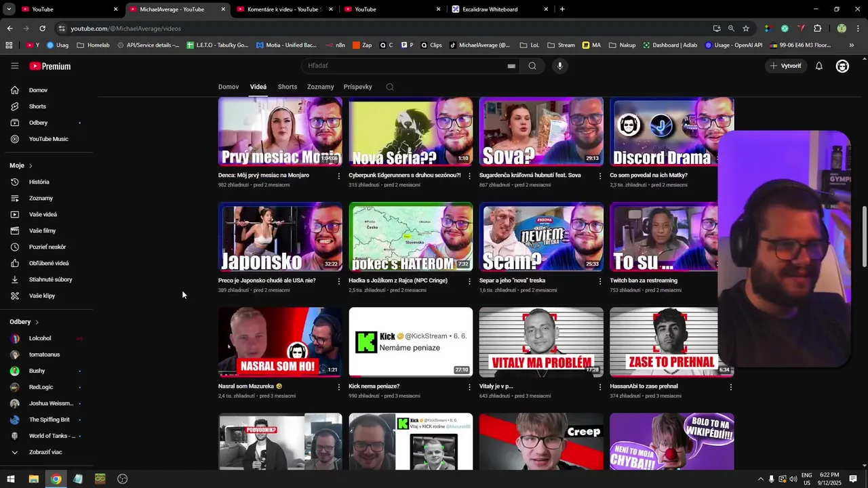The width and height of the screenshot is (868, 488).
Task: Submit search using the magnifier button
Action: click(532, 66)
